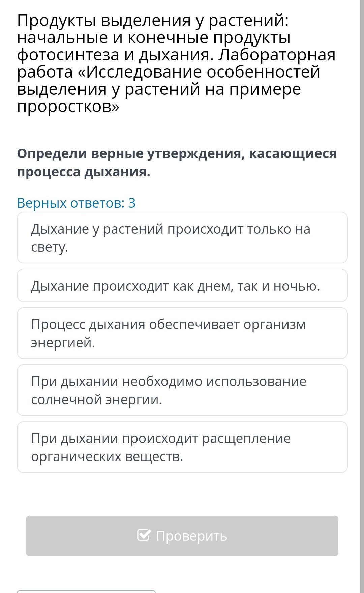Select 'Процесс дыхания обеспечивает организм энергией'
364x593 pixels.
182,333
